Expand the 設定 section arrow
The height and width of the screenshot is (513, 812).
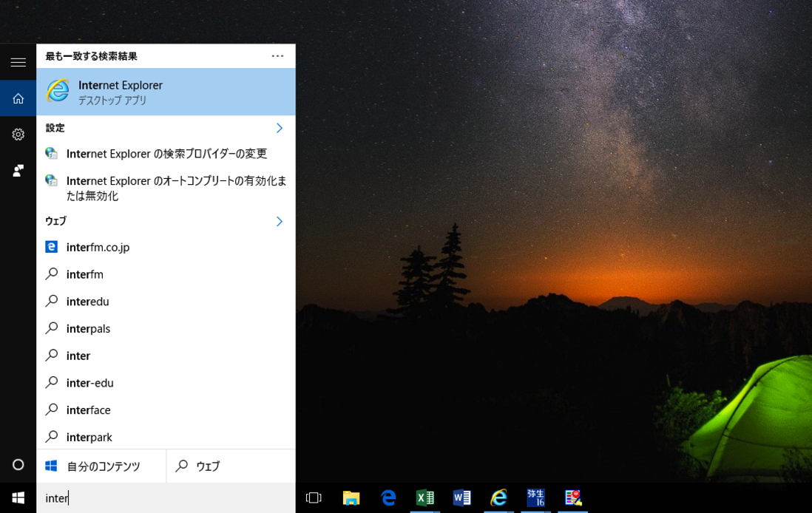coord(279,128)
